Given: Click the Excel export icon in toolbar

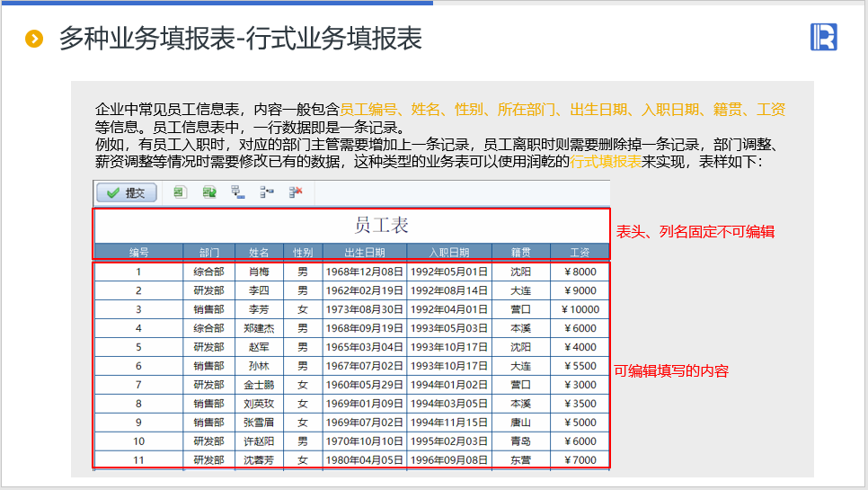Looking at the screenshot, I should tap(180, 192).
